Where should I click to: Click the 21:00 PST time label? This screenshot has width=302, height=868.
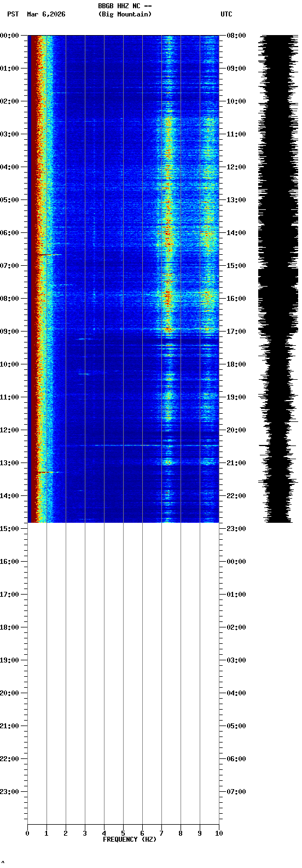tap(10, 726)
